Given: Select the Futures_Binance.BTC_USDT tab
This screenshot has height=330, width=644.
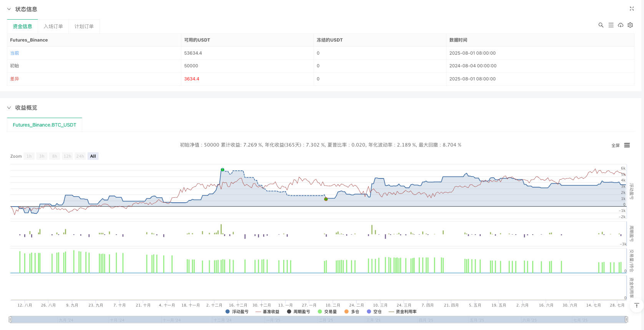Looking at the screenshot, I should [45, 125].
